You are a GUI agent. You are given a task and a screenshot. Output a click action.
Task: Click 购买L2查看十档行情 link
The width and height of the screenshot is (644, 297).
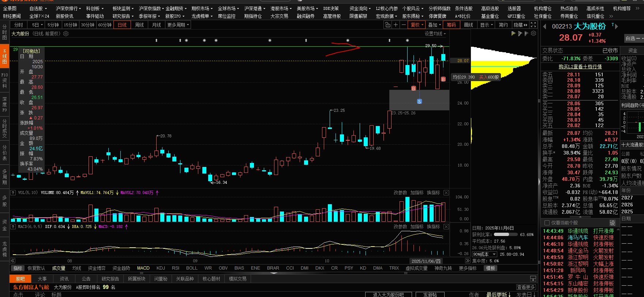pos(580,66)
